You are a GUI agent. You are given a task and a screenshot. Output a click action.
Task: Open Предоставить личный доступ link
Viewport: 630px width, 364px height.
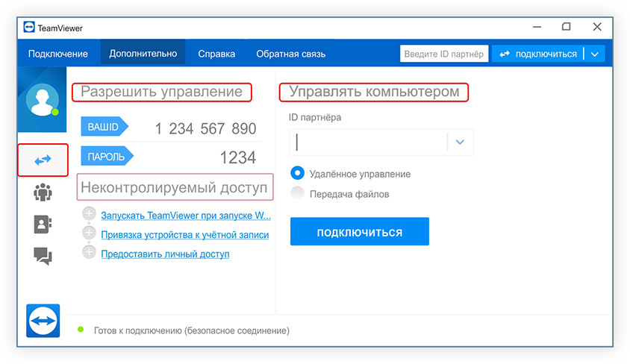165,254
